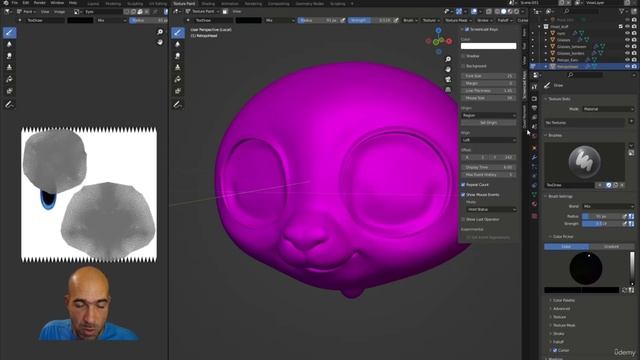Click the Radius slider in Brush Settings
This screenshot has width=640, height=360.
pyautogui.click(x=602, y=216)
